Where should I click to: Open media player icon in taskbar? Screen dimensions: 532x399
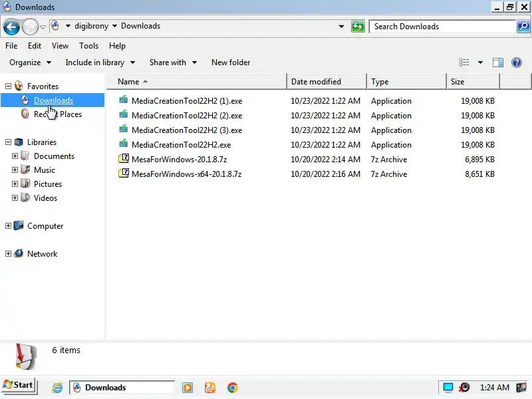click(188, 388)
